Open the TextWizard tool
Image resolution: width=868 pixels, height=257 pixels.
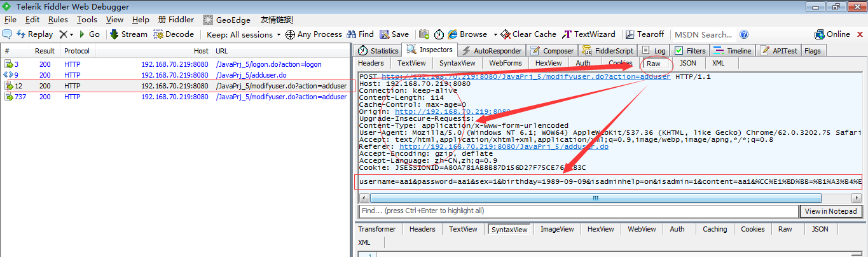point(589,34)
